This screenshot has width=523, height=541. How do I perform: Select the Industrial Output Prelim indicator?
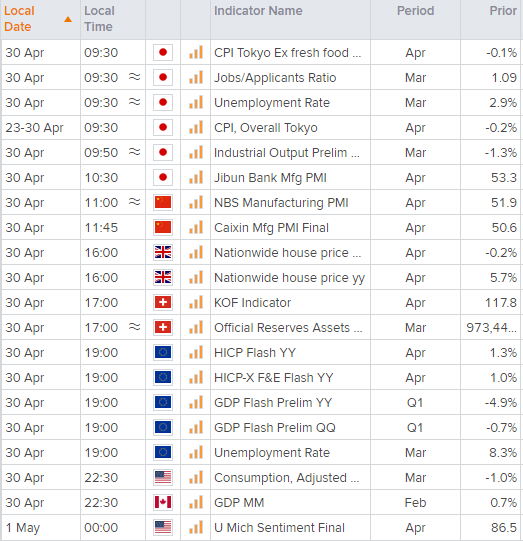[287, 153]
